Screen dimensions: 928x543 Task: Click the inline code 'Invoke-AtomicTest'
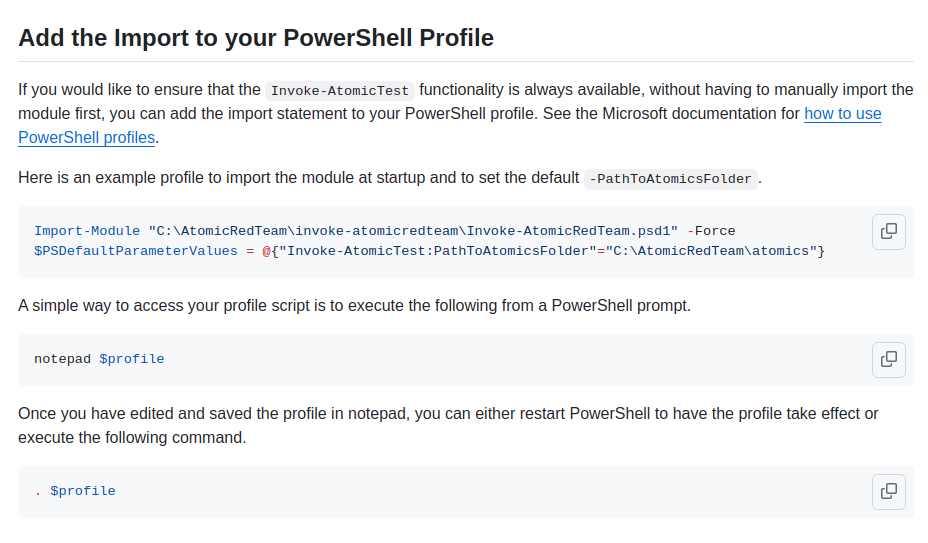click(x=340, y=90)
